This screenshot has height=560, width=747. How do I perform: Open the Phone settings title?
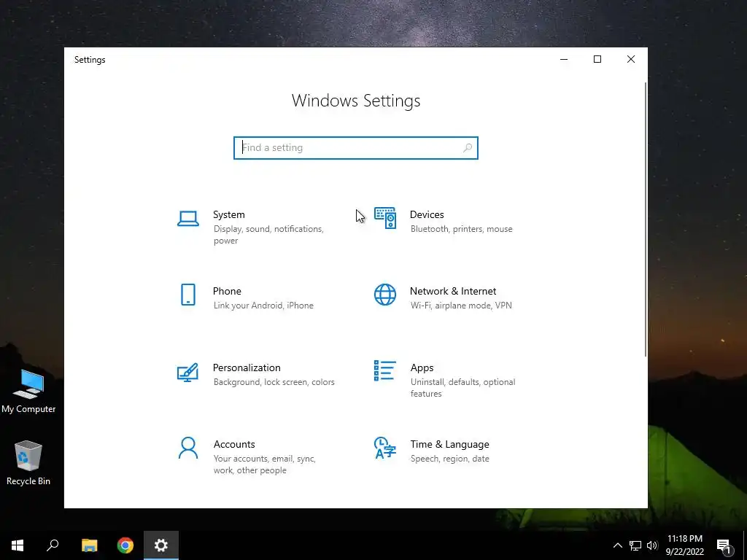[x=227, y=291]
